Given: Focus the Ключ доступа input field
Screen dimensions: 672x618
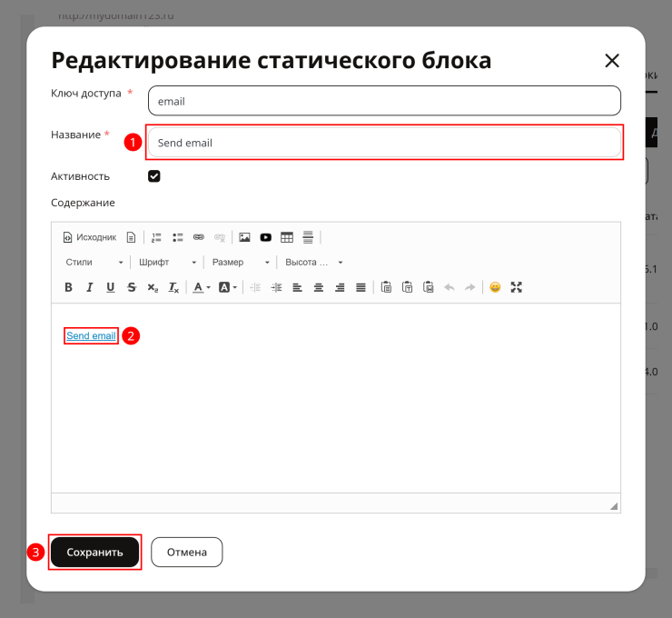Looking at the screenshot, I should (384, 101).
